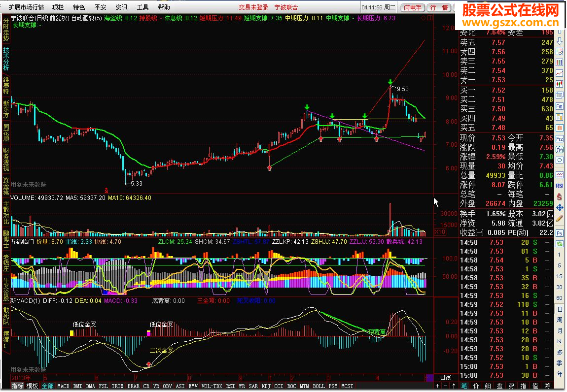
Task: Open the 帮助 menu
Action: click(x=164, y=7)
